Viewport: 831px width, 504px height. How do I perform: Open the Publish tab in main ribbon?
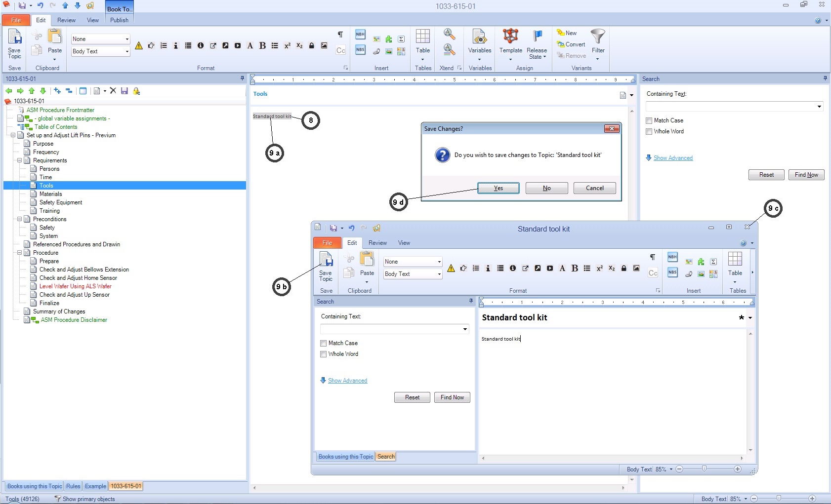click(x=119, y=20)
